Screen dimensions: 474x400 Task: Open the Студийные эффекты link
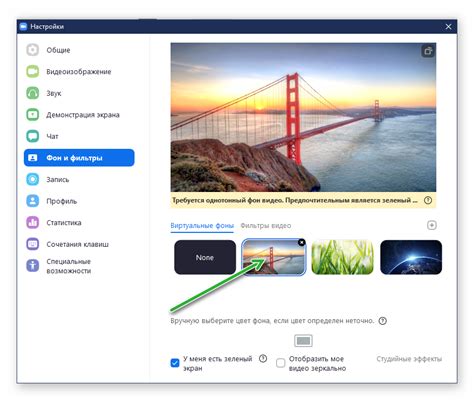409,359
